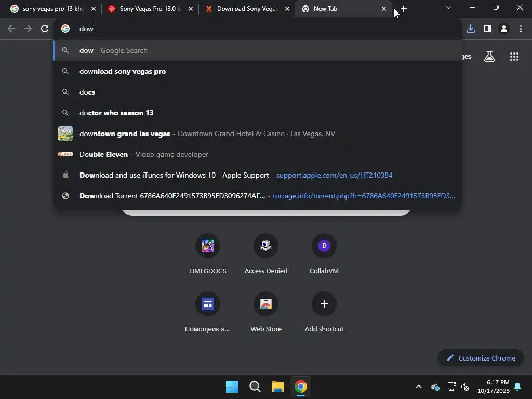Select 'download sony vegas pro' suggestion
Image resolution: width=532 pixels, height=399 pixels.
coord(258,71)
